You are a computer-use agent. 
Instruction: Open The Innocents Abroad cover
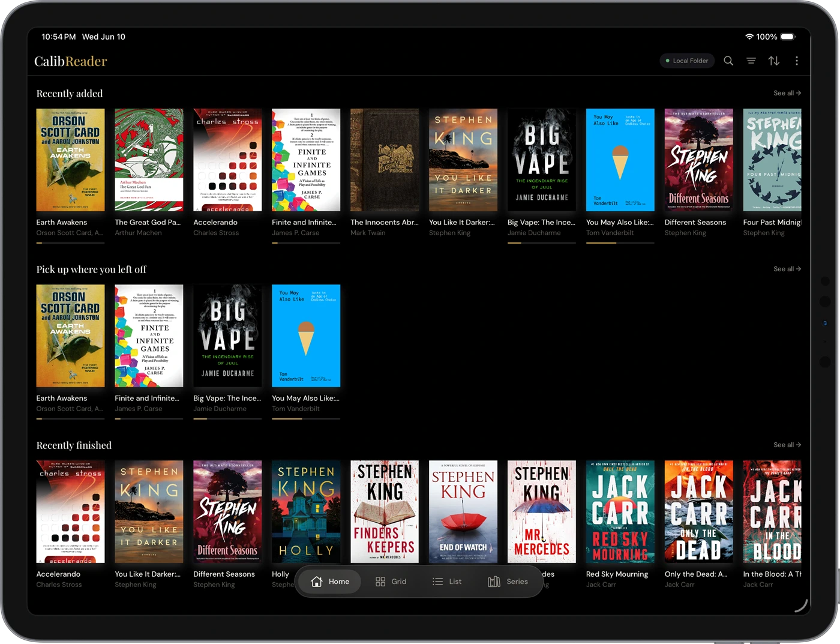click(385, 160)
